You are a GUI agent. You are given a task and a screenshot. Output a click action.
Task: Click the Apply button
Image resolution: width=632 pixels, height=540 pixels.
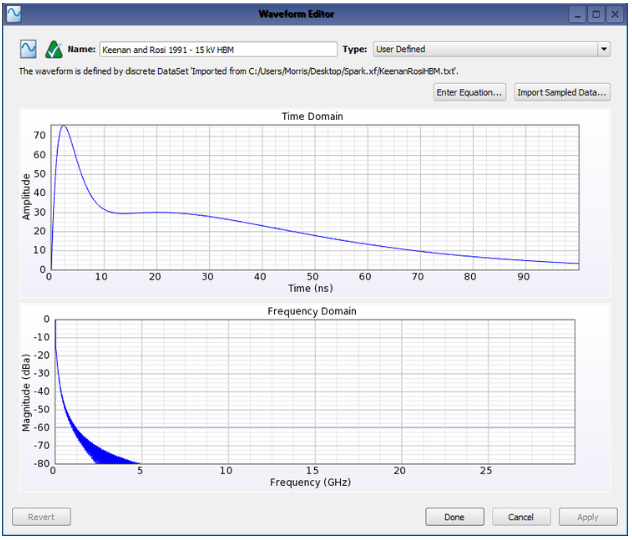[x=587, y=517]
